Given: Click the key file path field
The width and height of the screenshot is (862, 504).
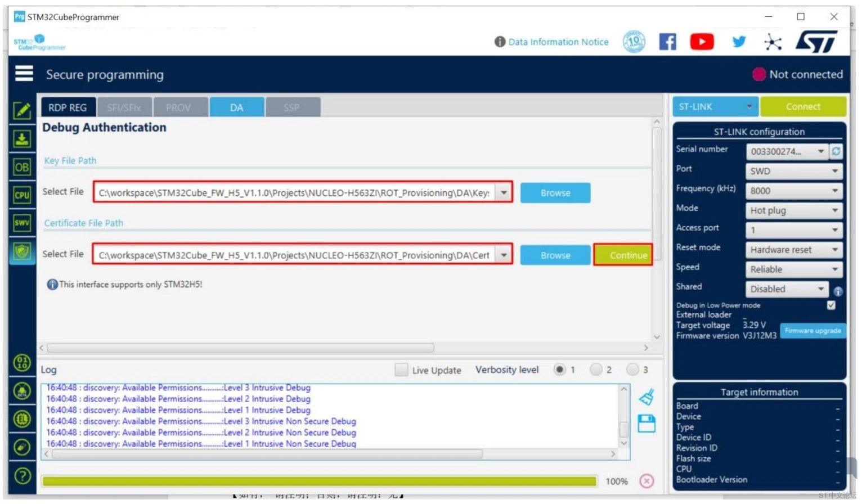Looking at the screenshot, I should [x=294, y=193].
